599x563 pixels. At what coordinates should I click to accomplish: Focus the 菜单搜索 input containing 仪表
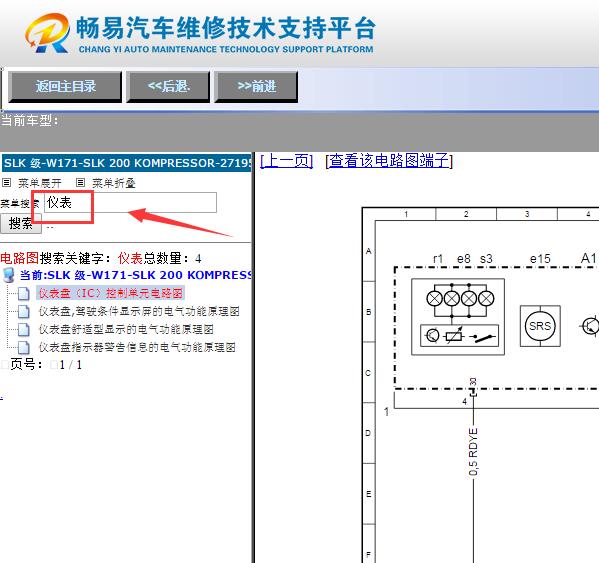point(130,202)
